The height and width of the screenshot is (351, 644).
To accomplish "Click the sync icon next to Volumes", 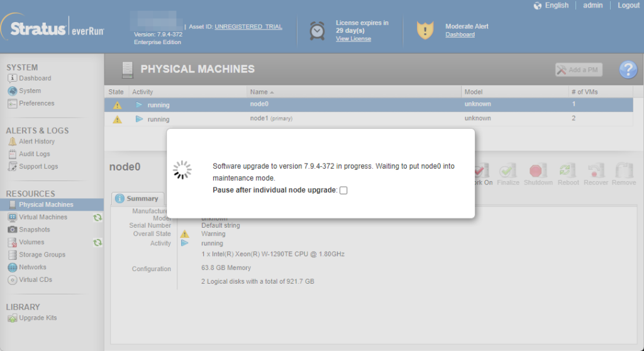I will click(x=97, y=243).
